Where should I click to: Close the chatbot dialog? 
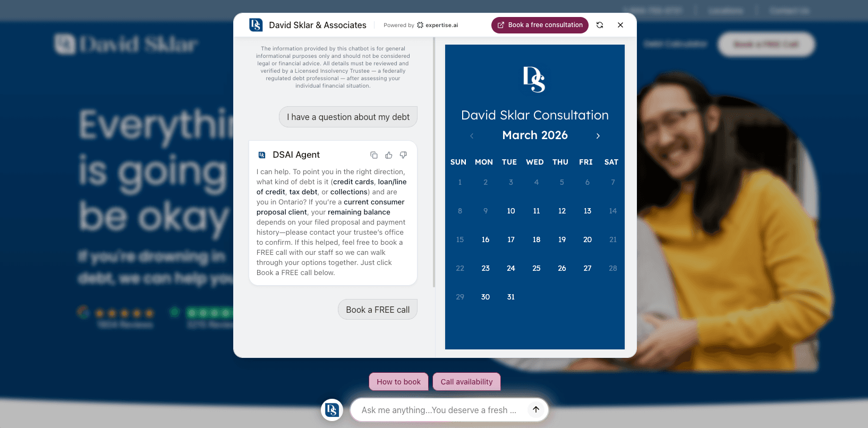click(x=620, y=25)
